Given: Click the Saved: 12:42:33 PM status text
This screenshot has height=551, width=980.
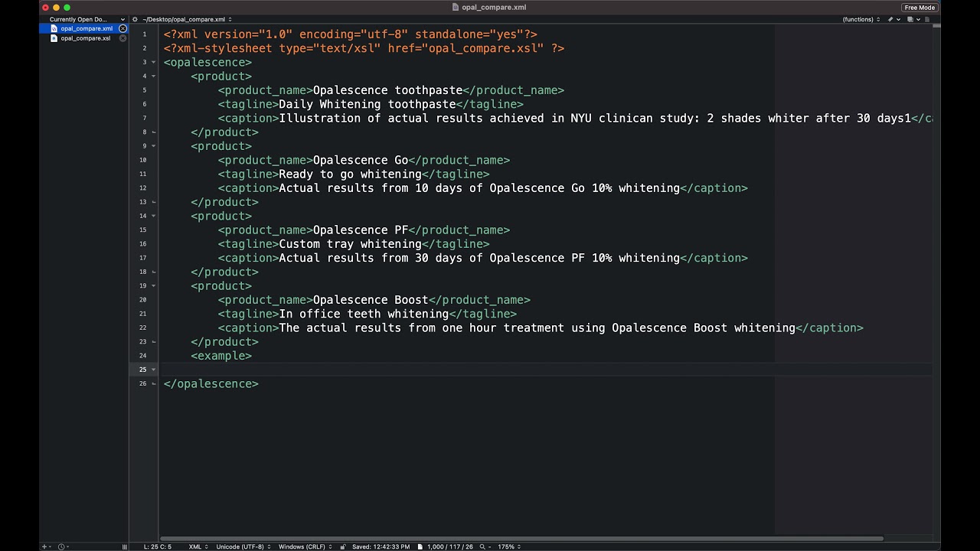Looking at the screenshot, I should 381,546.
